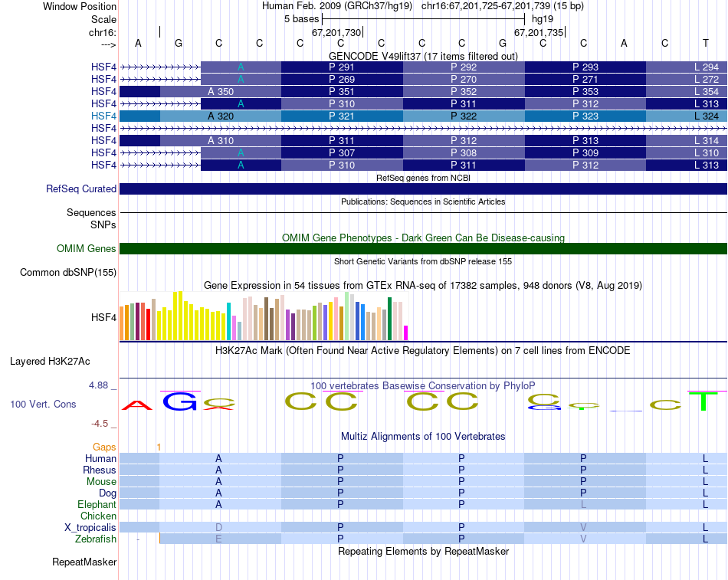This screenshot has width=728, height=580.
Task: Click the chr16:67,201,725-67,201,739 position text
Action: (486, 6)
